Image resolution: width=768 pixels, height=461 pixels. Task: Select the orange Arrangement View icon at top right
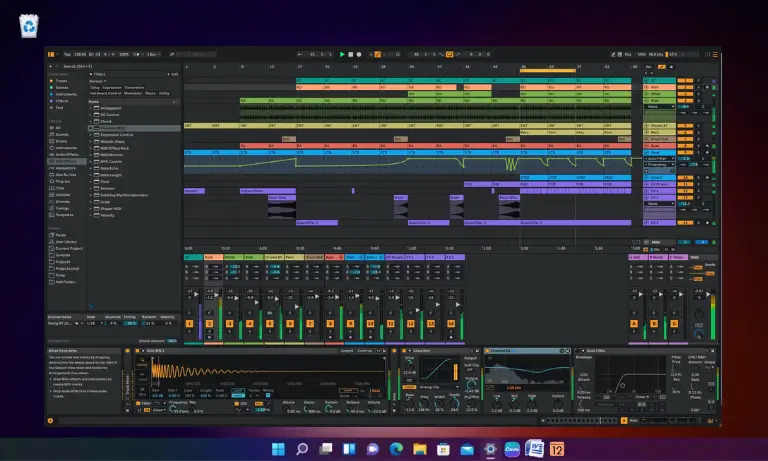(x=715, y=54)
